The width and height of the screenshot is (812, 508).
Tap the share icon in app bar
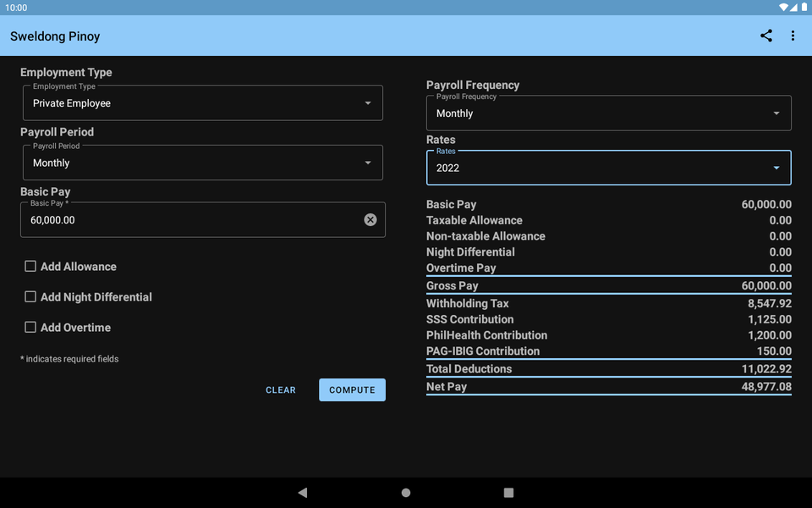click(766, 36)
